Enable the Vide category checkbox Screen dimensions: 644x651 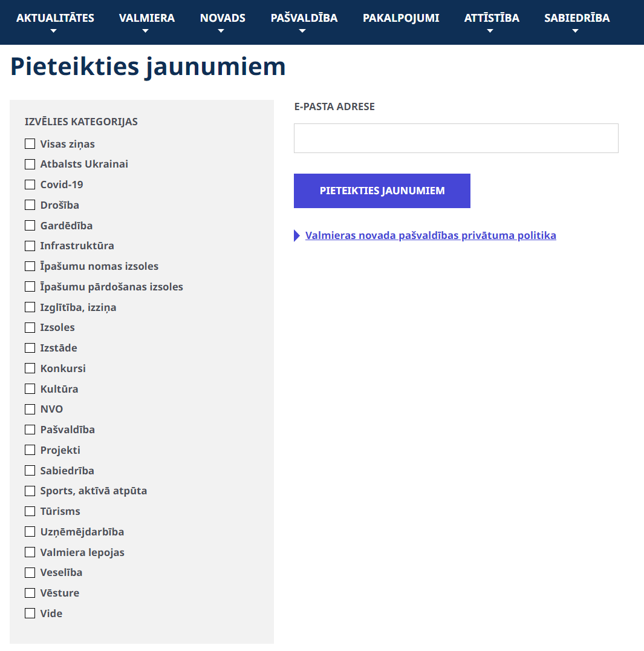pyautogui.click(x=30, y=613)
